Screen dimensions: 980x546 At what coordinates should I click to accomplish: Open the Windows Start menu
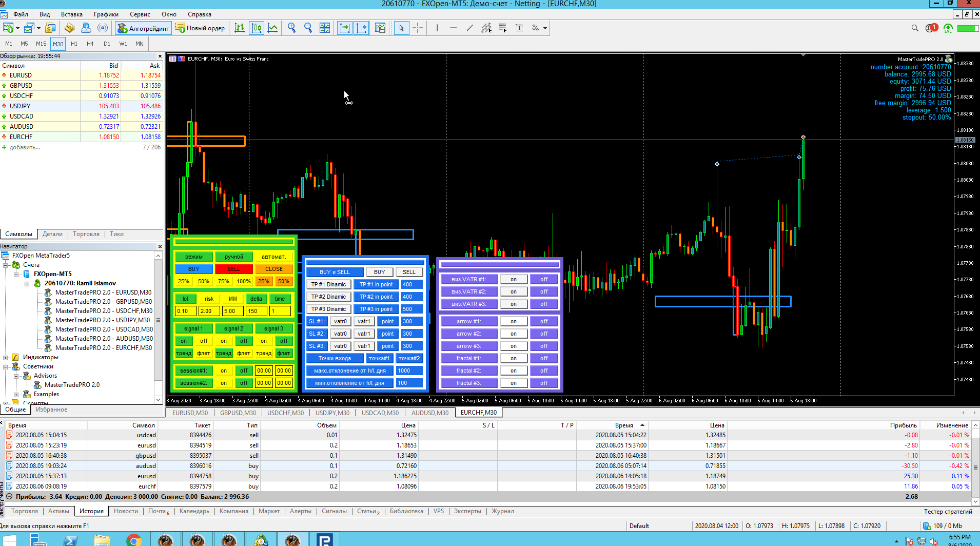click(9, 540)
